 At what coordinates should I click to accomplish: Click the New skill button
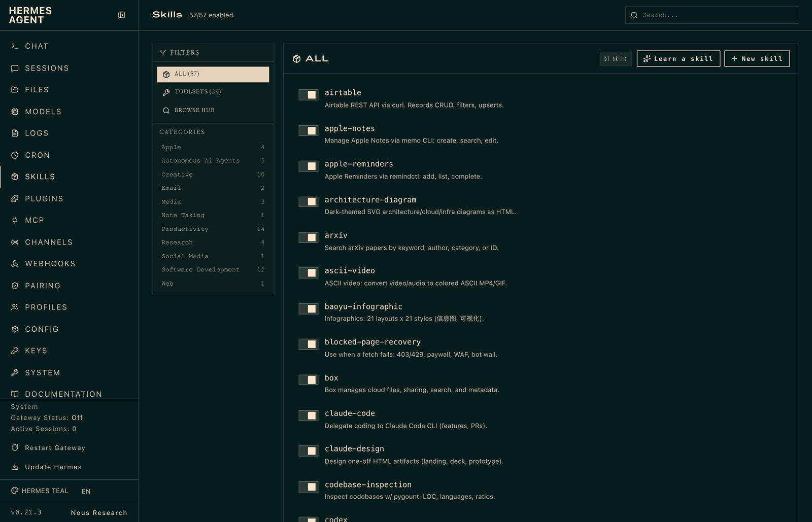[x=757, y=59]
